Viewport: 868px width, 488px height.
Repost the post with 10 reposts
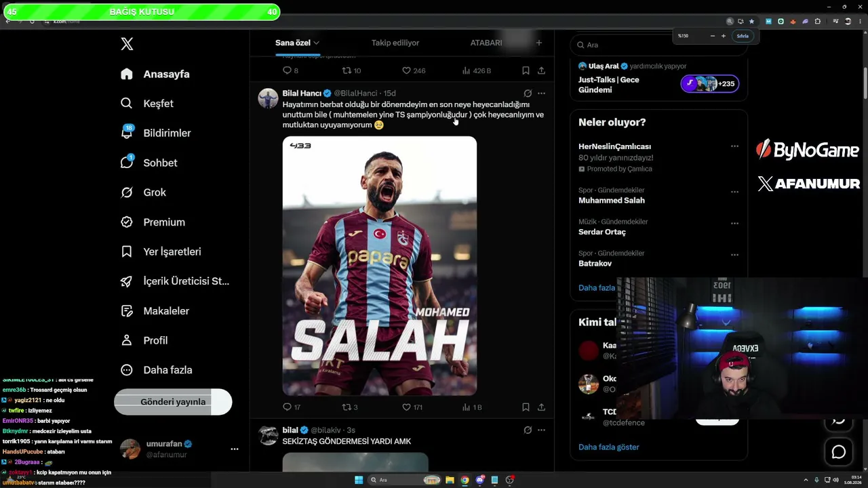347,70
